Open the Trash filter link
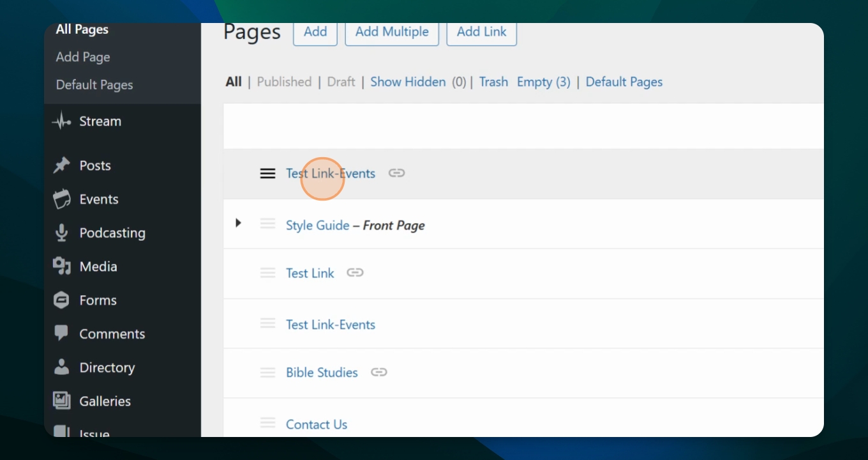Image resolution: width=868 pixels, height=460 pixels. point(493,82)
